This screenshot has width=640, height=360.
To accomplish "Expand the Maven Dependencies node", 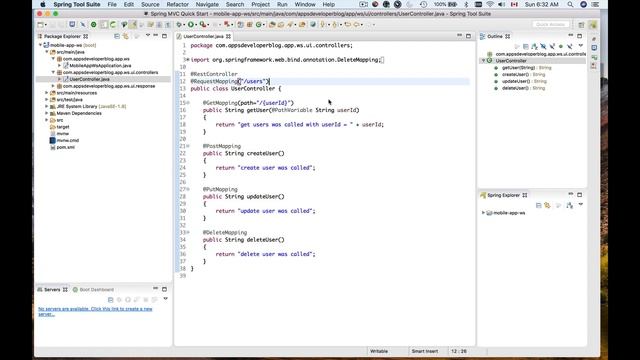I will [x=47, y=113].
